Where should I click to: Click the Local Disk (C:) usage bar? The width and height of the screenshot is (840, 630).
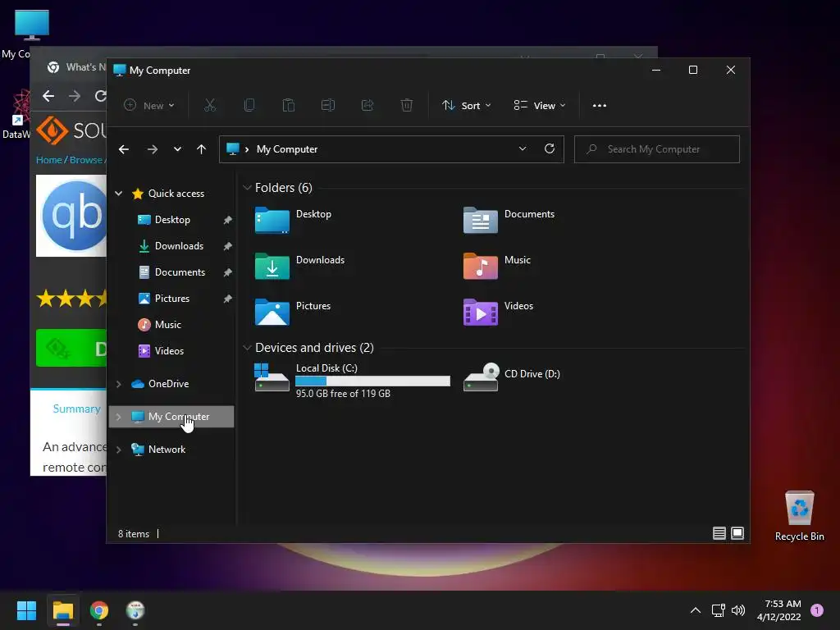(x=373, y=381)
